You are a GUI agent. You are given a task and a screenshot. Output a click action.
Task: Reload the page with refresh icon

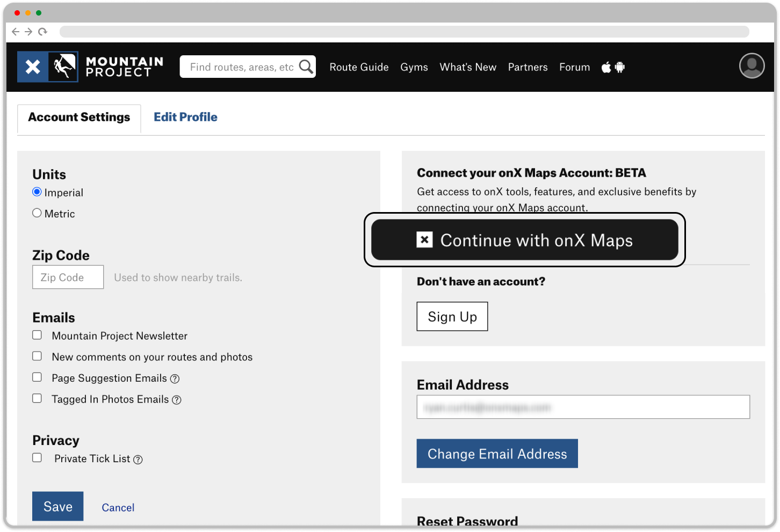(42, 32)
